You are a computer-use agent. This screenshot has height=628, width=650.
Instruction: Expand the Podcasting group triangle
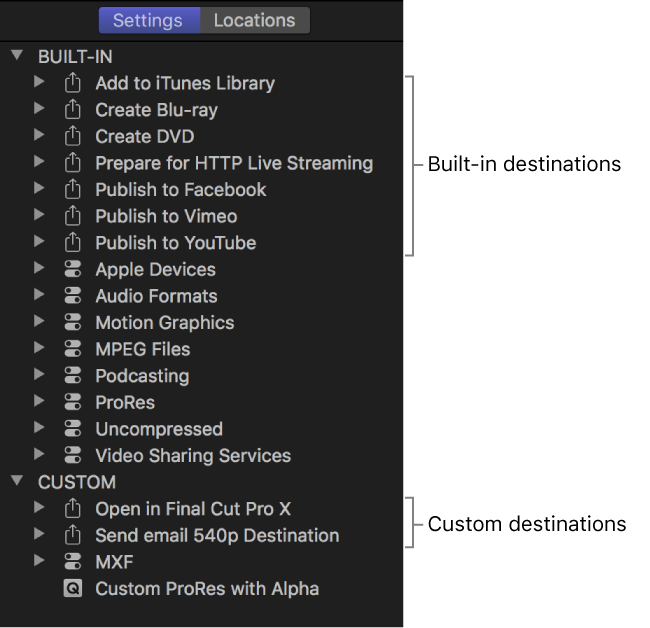click(x=39, y=374)
